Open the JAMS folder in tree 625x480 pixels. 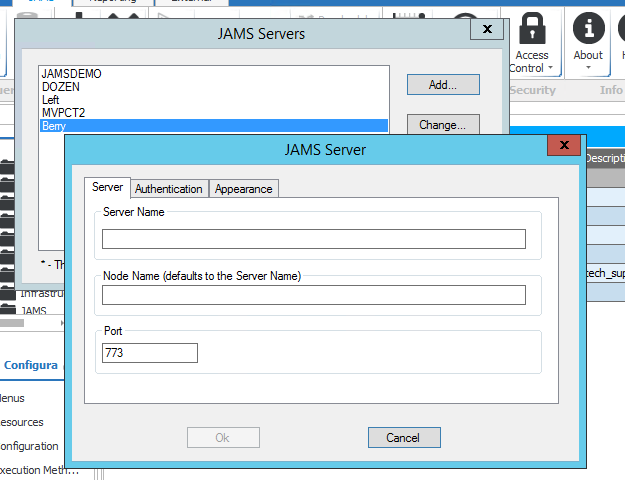(33, 311)
